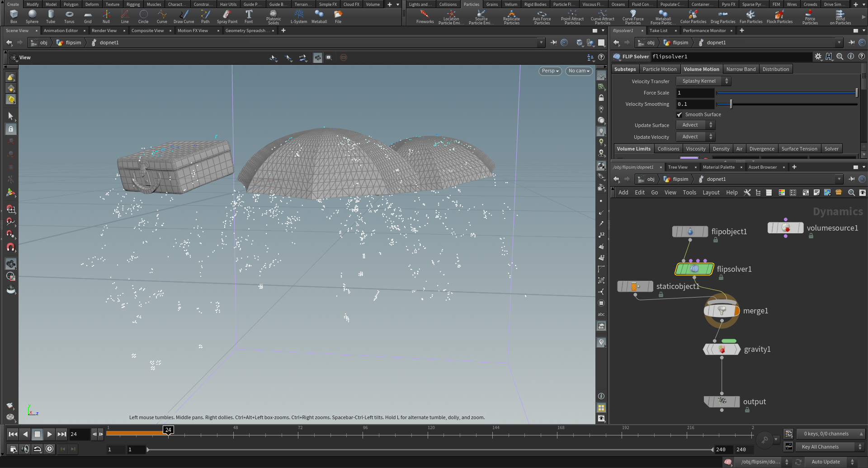Select the Spray Paint tool
868x468 pixels.
coord(227,17)
